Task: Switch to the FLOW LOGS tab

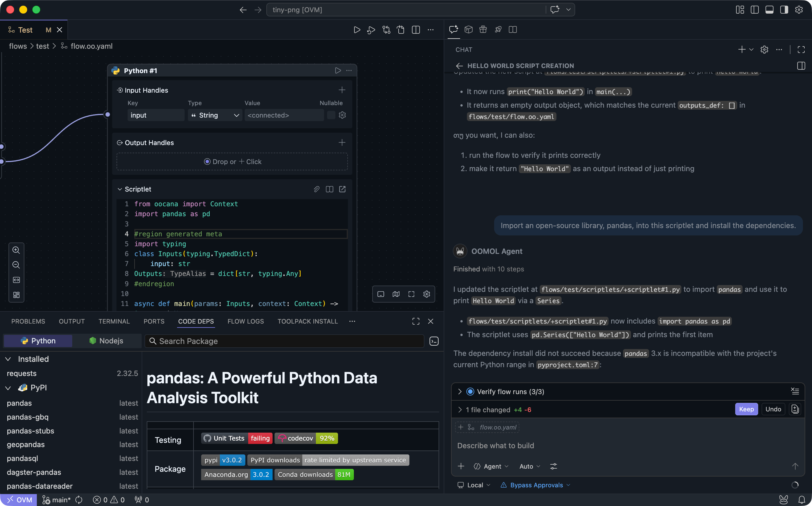Action: [246, 321]
